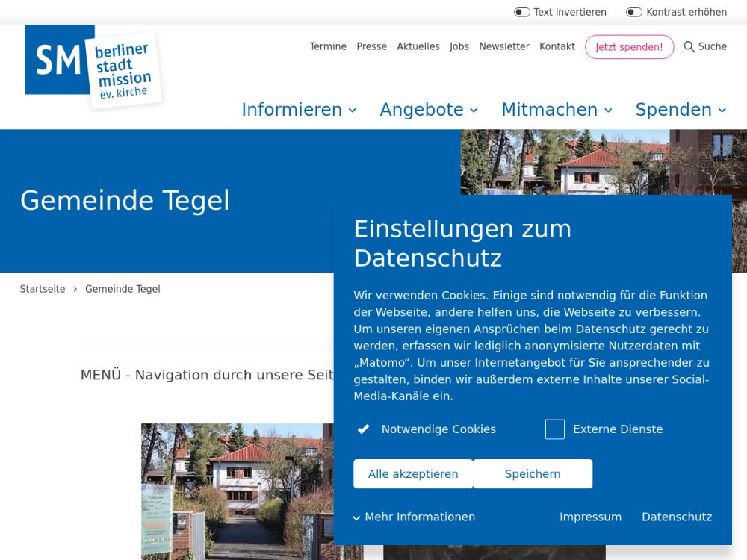Image resolution: width=747 pixels, height=560 pixels.
Task: Open the Angebote dropdown menu
Action: coord(429,110)
